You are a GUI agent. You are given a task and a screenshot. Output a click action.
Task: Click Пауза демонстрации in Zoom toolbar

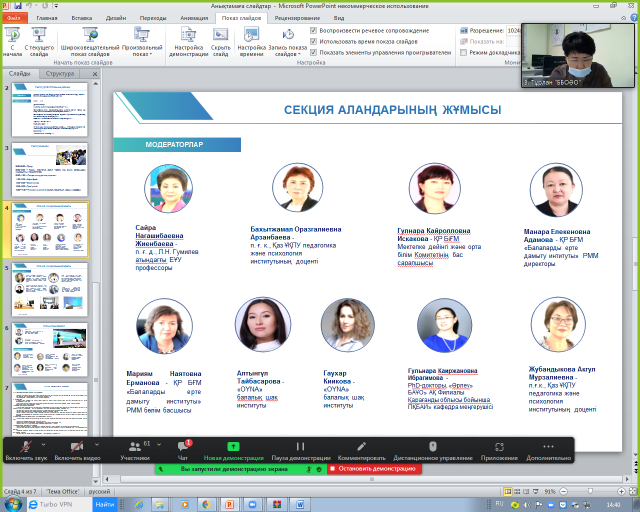(x=301, y=450)
